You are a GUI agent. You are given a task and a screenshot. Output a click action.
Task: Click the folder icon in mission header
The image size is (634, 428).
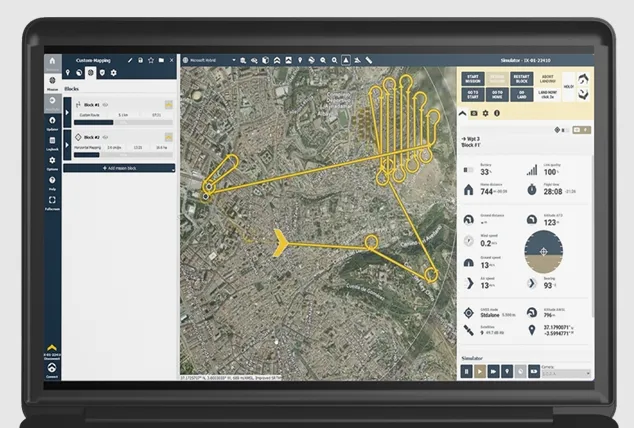point(161,60)
